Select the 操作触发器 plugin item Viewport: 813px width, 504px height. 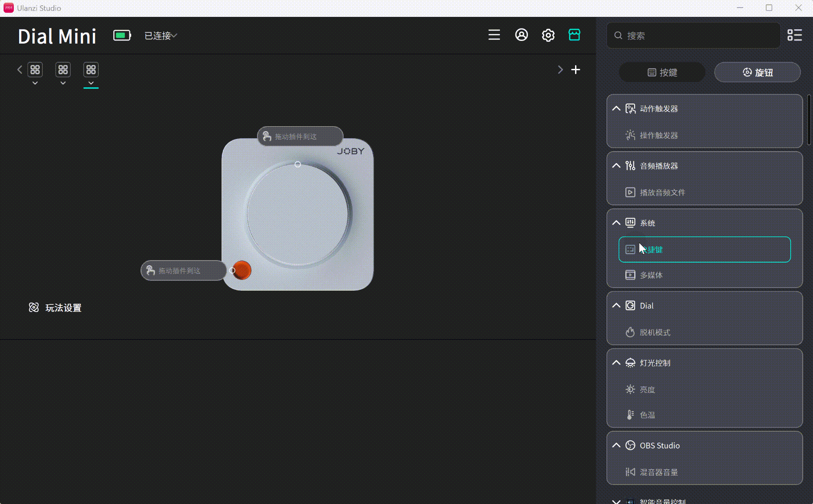coord(704,135)
